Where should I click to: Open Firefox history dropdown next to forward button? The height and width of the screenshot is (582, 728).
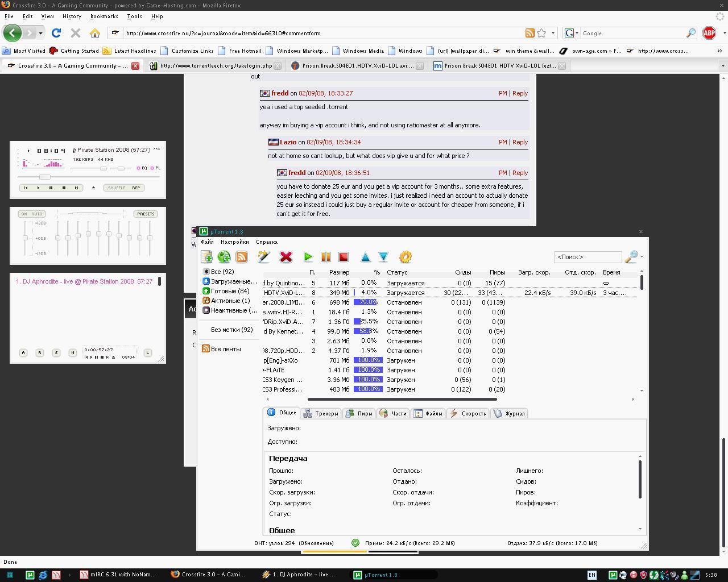(40, 33)
